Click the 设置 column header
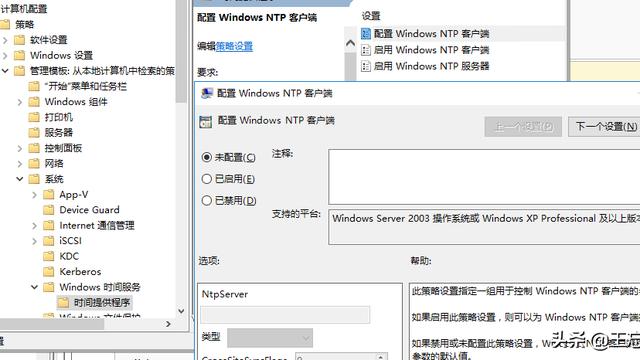 tap(371, 16)
